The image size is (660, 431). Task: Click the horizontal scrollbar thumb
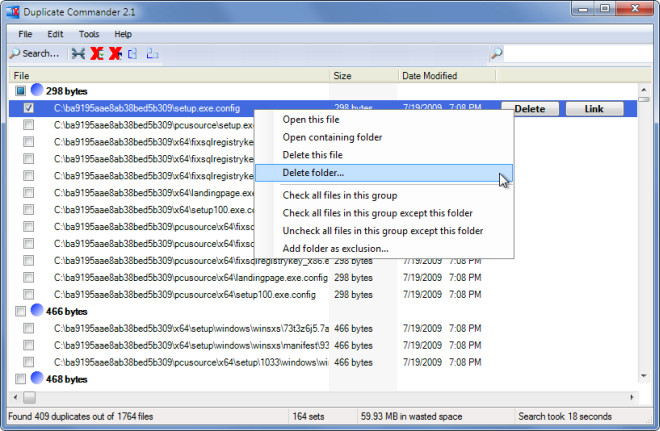(x=29, y=397)
